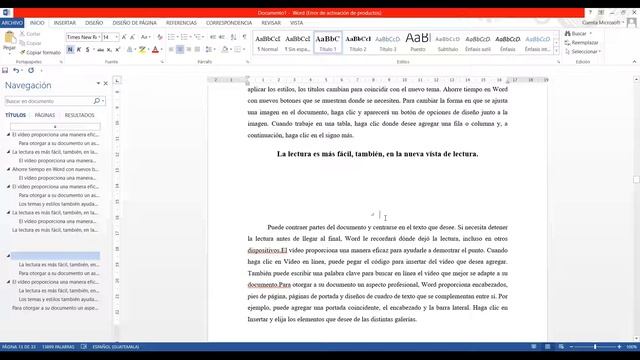Image resolution: width=640 pixels, height=360 pixels.
Task: Center align the paragraph
Action: click(x=180, y=50)
